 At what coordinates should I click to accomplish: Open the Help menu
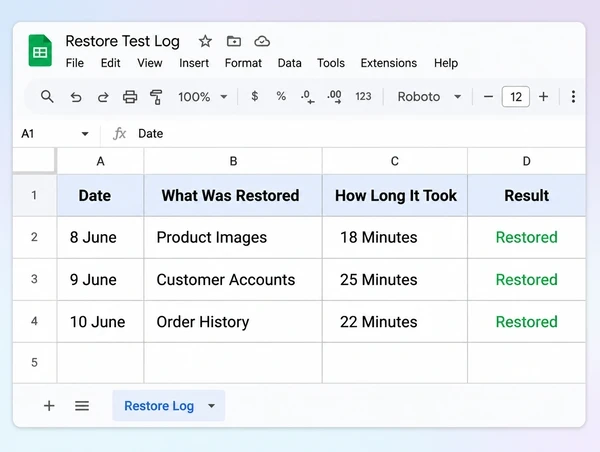pyautogui.click(x=446, y=63)
